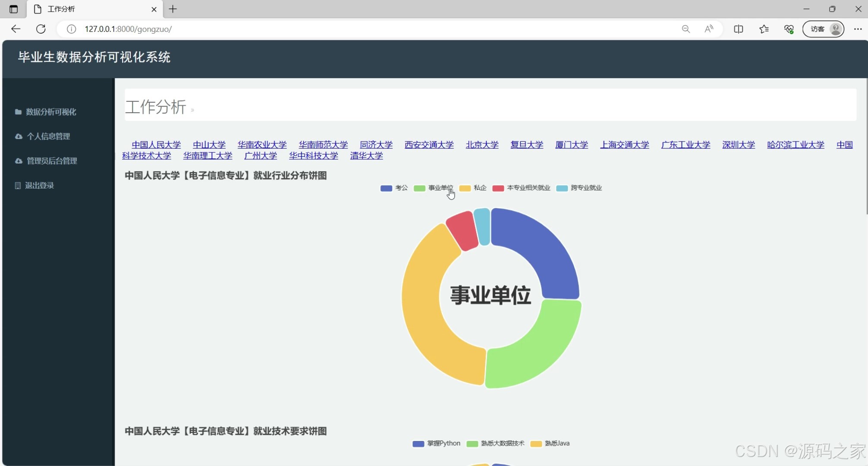Open the 清华大学 link

click(x=366, y=156)
